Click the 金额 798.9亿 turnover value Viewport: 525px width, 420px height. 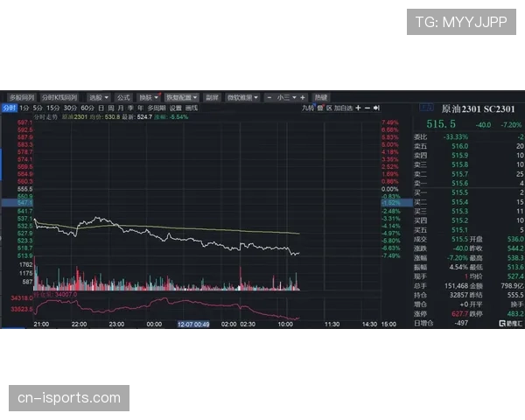point(512,286)
